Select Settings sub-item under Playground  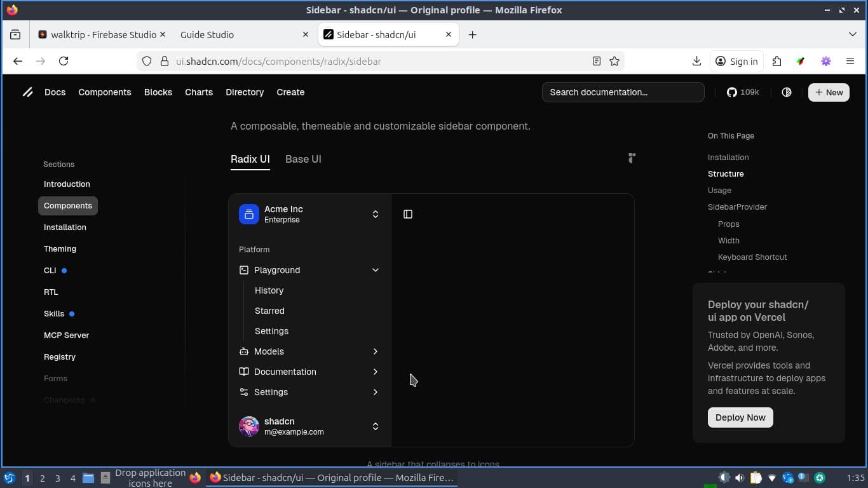[271, 331]
